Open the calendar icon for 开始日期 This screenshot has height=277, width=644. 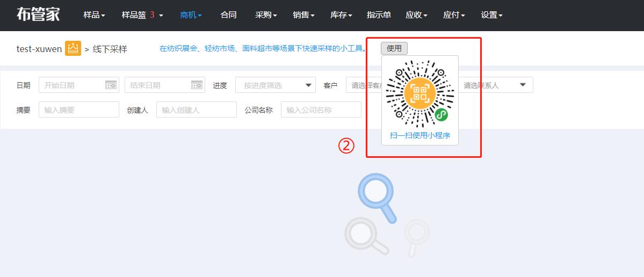(111, 85)
